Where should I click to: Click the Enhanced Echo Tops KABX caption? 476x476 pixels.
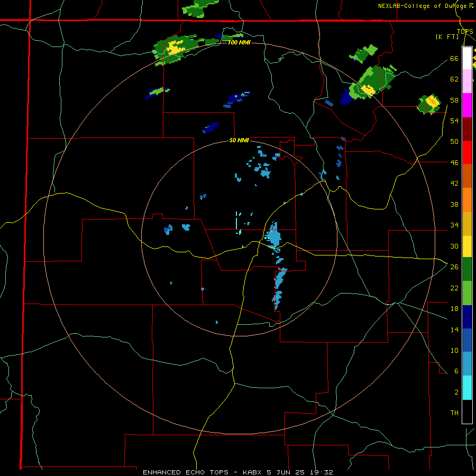[x=238, y=472]
